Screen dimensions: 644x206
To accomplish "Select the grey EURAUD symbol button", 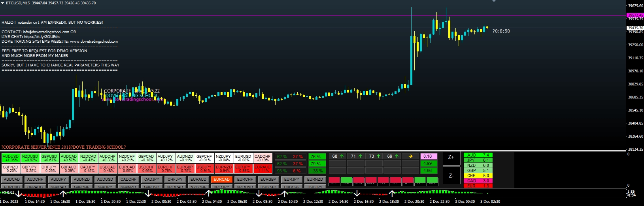I will [198, 180].
